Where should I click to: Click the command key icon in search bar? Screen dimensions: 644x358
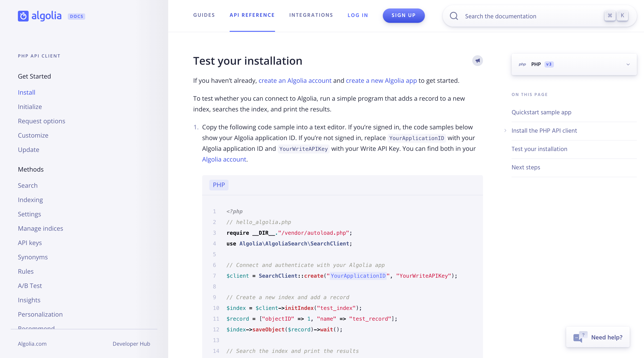point(610,15)
